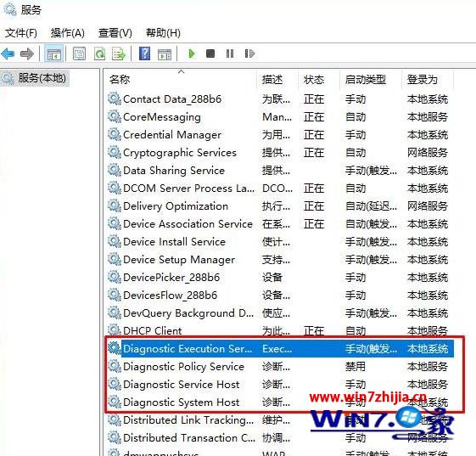Select 服务(本地) in the left tree
The height and width of the screenshot is (456, 476).
tap(42, 78)
